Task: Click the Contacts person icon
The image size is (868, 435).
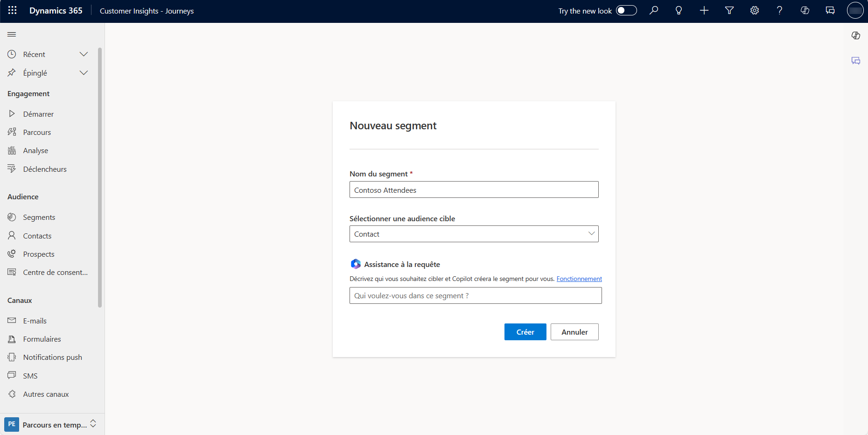Action: (12, 235)
